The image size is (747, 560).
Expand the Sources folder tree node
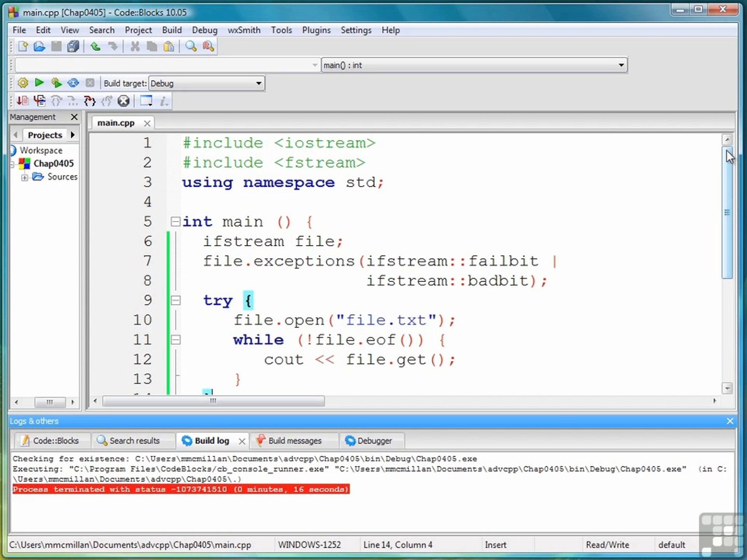pos(24,178)
